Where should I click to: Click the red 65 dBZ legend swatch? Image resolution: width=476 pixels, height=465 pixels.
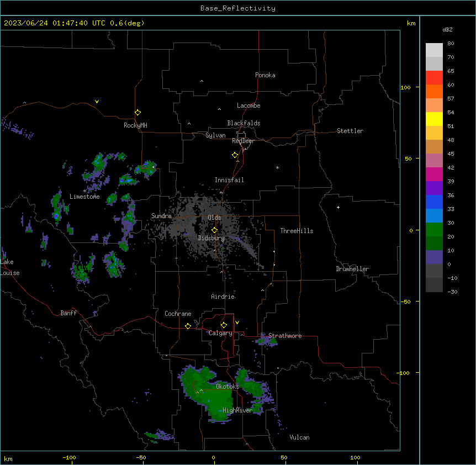[x=434, y=77]
